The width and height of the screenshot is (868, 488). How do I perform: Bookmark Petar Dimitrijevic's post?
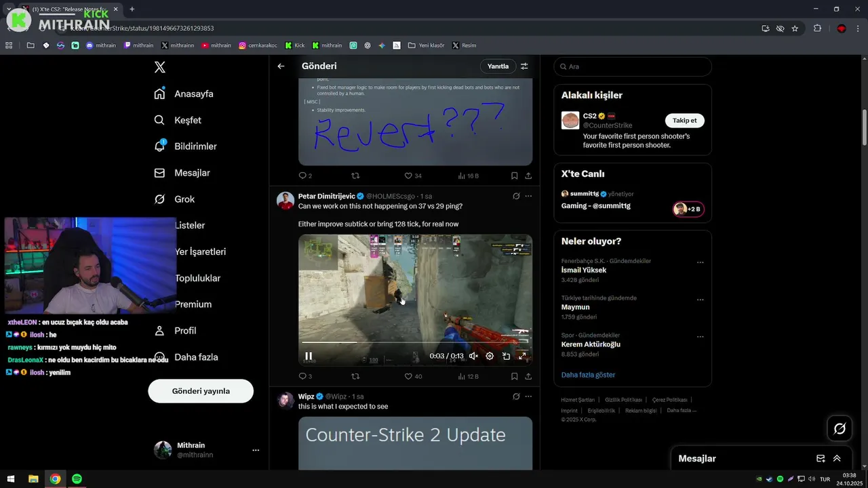tap(515, 376)
